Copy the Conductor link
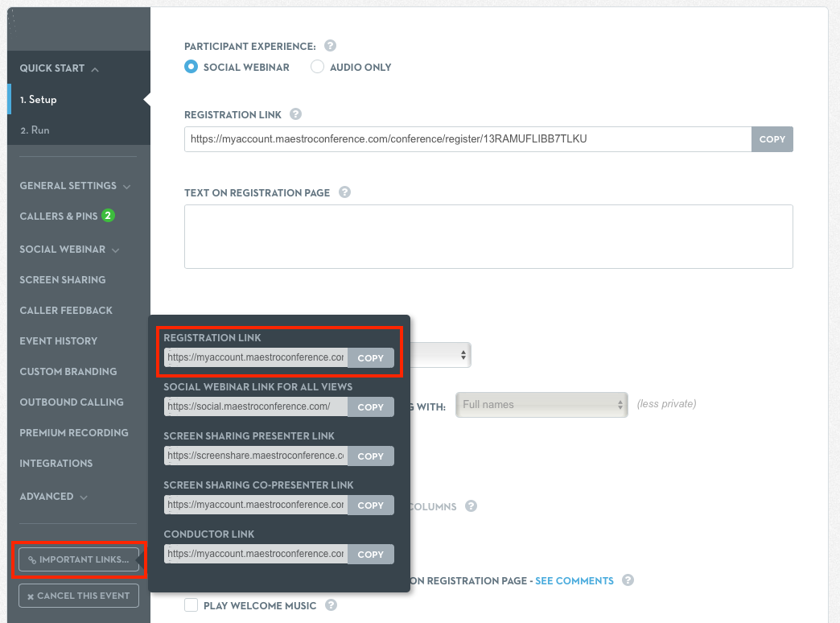Screen dimensions: 840x623 click(371, 555)
